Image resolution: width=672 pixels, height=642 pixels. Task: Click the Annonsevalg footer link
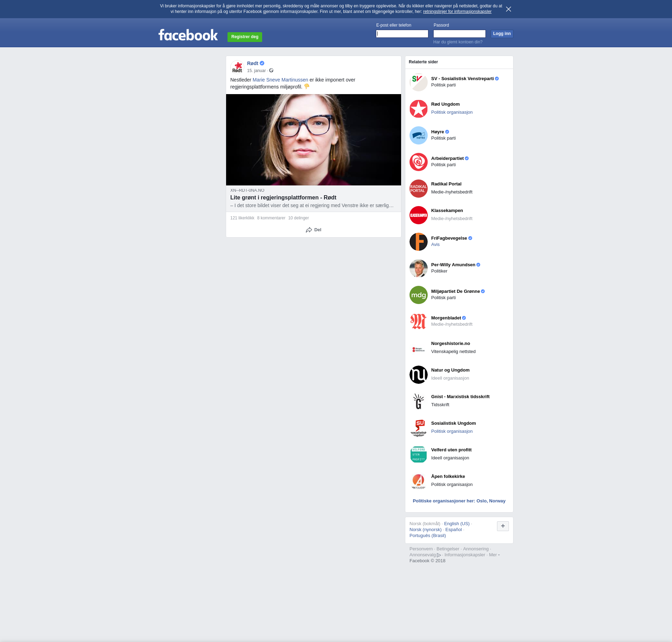click(x=425, y=555)
